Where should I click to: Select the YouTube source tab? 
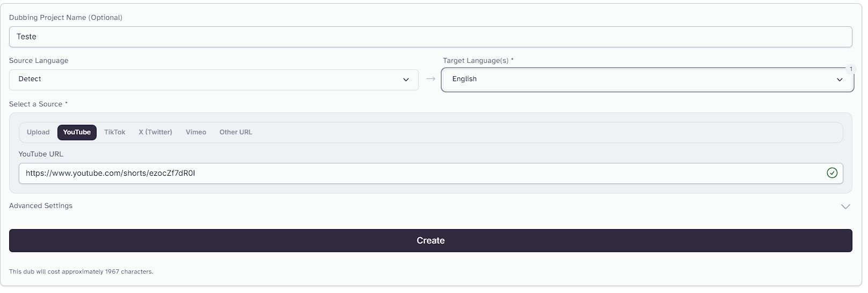[77, 132]
